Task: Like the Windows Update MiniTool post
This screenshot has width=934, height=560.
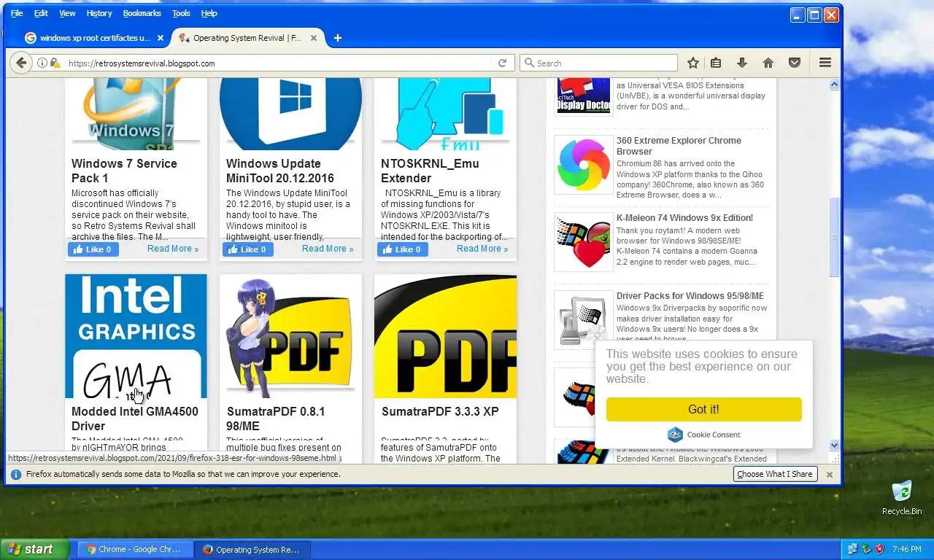Action: pos(248,249)
